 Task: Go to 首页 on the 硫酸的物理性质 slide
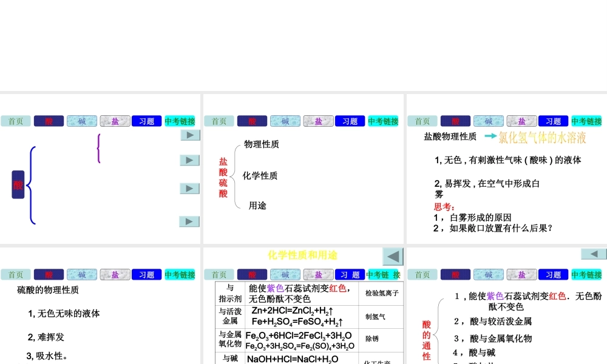pos(16,275)
